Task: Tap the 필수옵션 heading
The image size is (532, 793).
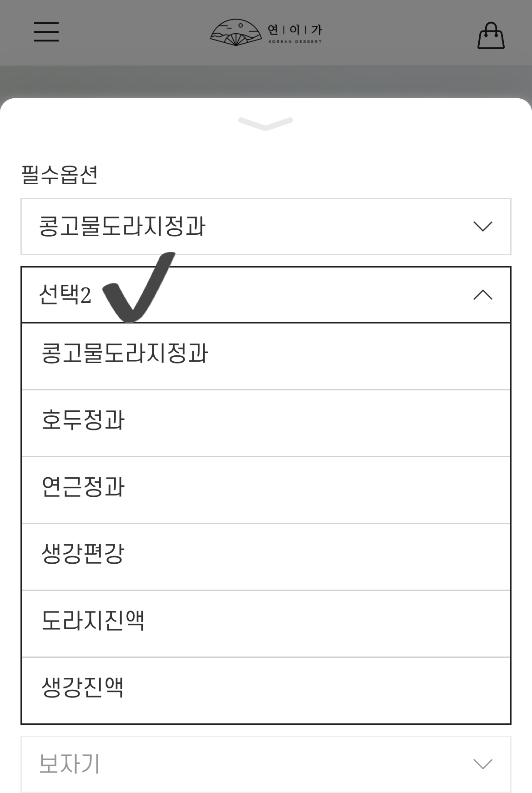Action: tap(60, 175)
